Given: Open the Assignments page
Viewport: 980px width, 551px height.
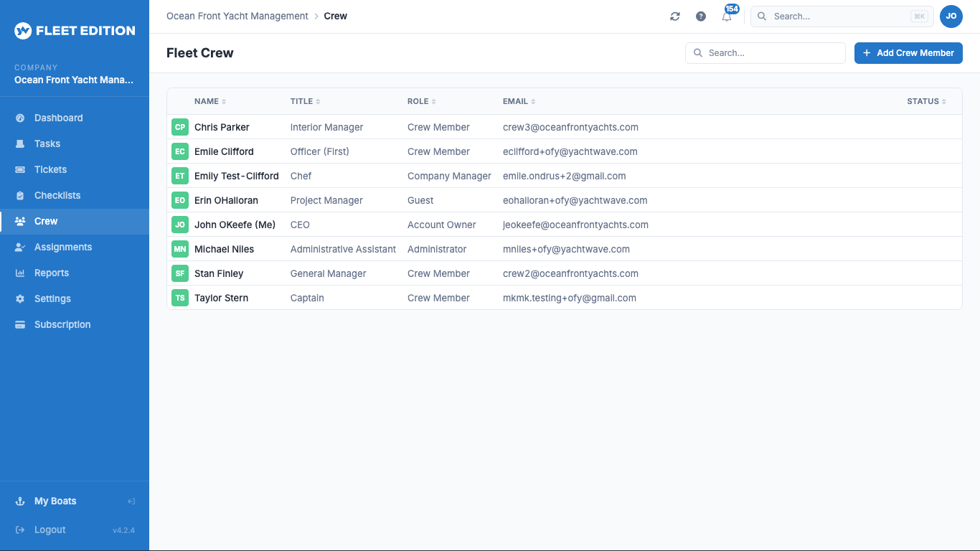Looking at the screenshot, I should click(x=75, y=247).
